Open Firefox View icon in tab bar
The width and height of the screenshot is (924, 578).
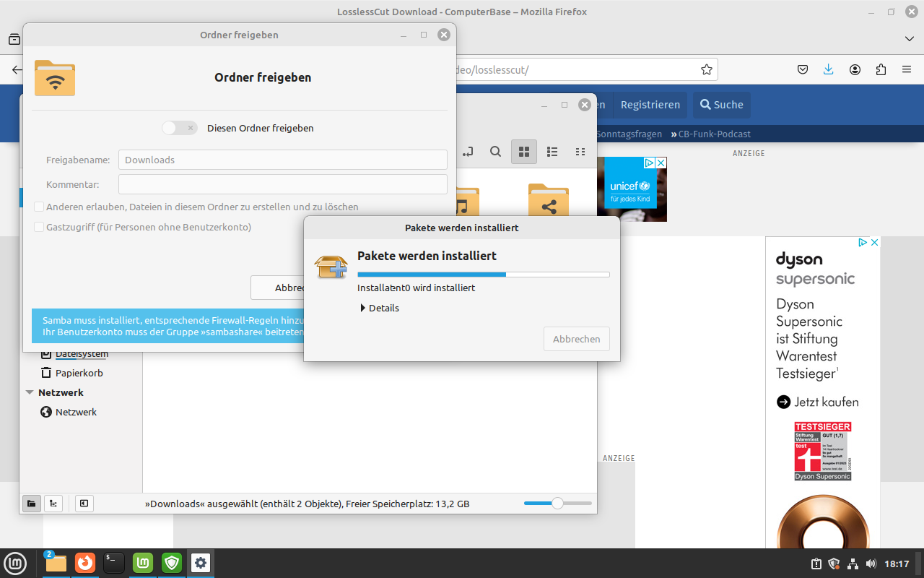14,39
